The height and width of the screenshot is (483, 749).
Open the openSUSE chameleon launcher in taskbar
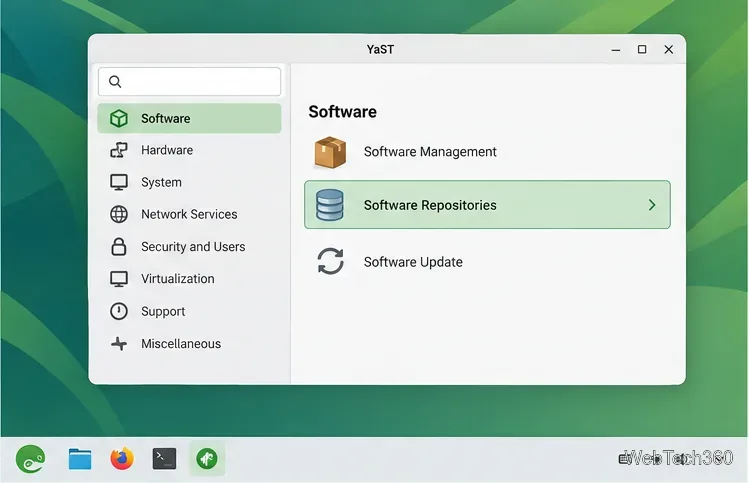point(31,459)
